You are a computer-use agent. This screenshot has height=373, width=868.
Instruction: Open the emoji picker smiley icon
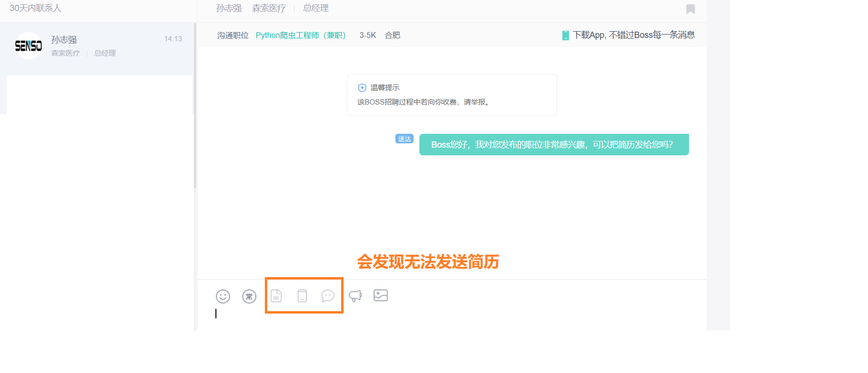223,296
